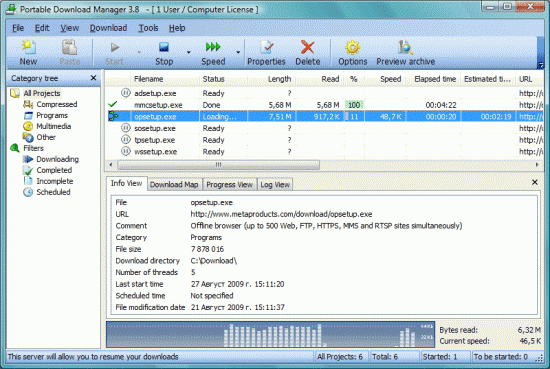The height and width of the screenshot is (369, 550).
Task: Click pause icon beside tpsetup.exe
Action: [126, 140]
